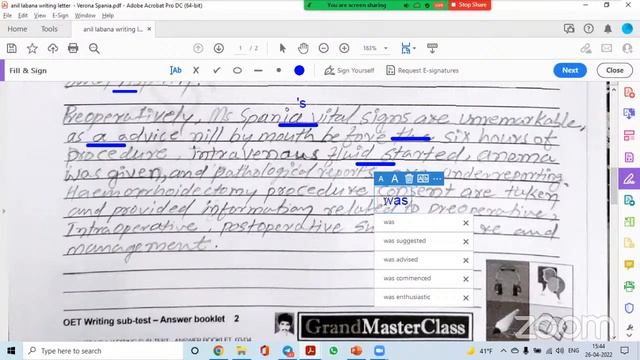Decrease text size with small A

381,179
